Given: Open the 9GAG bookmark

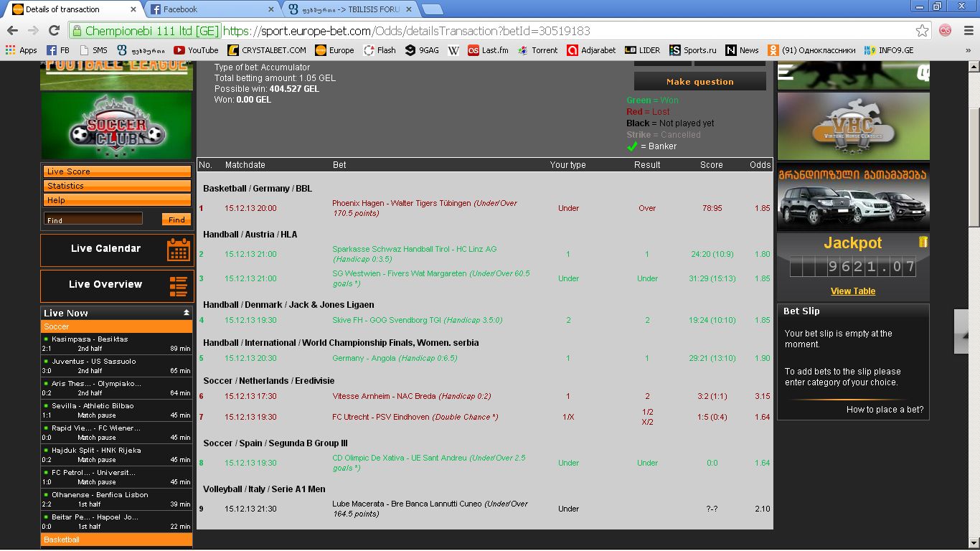Looking at the screenshot, I should [x=422, y=50].
